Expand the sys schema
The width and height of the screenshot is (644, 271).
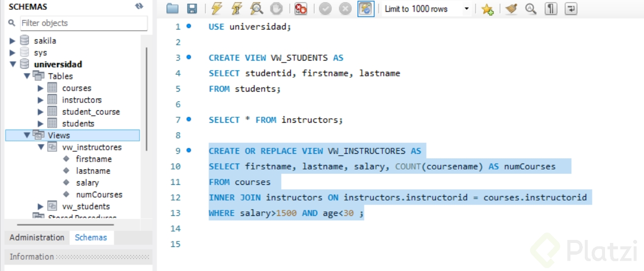[x=13, y=53]
